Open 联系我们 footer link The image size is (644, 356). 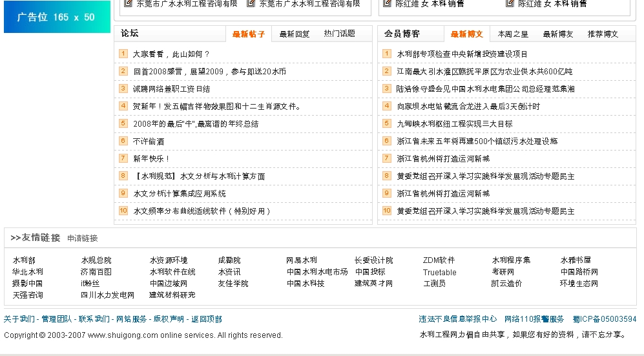[x=94, y=319]
